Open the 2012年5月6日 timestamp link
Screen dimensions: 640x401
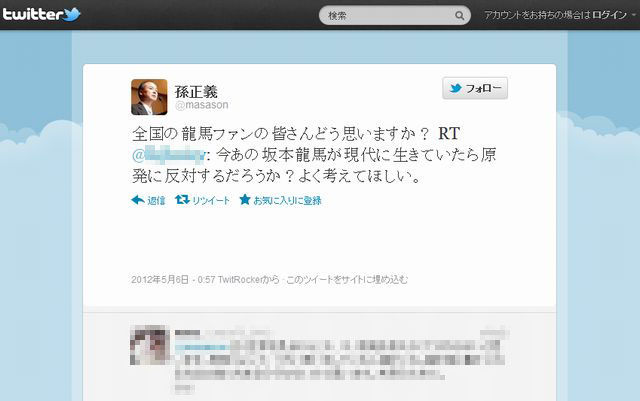click(160, 280)
